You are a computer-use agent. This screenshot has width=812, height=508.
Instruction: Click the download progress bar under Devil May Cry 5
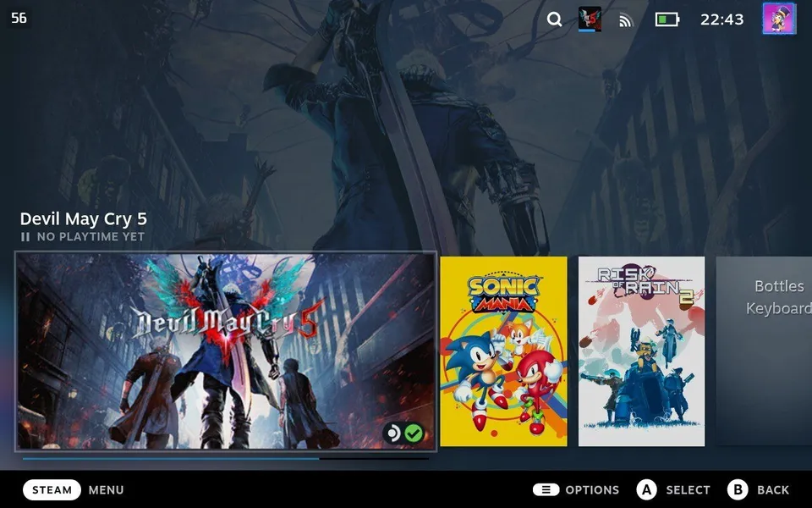click(226, 459)
